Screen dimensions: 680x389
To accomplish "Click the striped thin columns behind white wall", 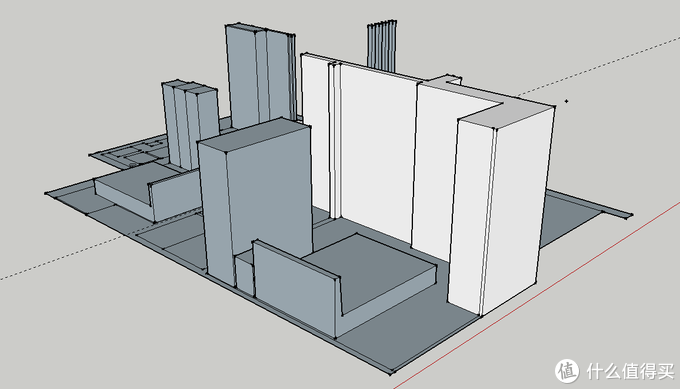I will coord(382,46).
